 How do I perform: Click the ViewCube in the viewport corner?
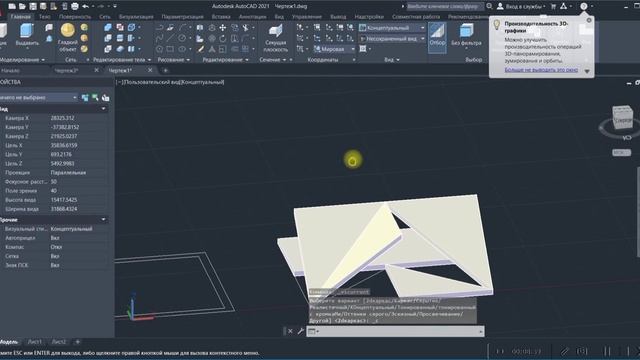[622, 117]
